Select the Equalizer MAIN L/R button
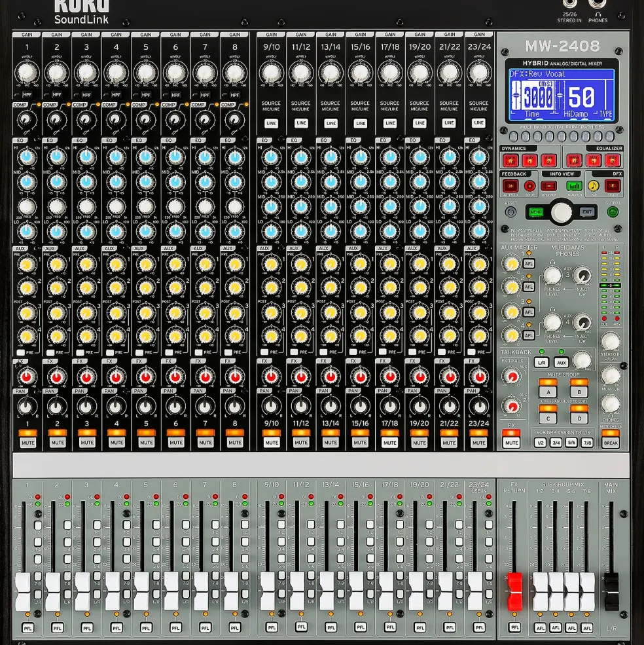 point(574,160)
